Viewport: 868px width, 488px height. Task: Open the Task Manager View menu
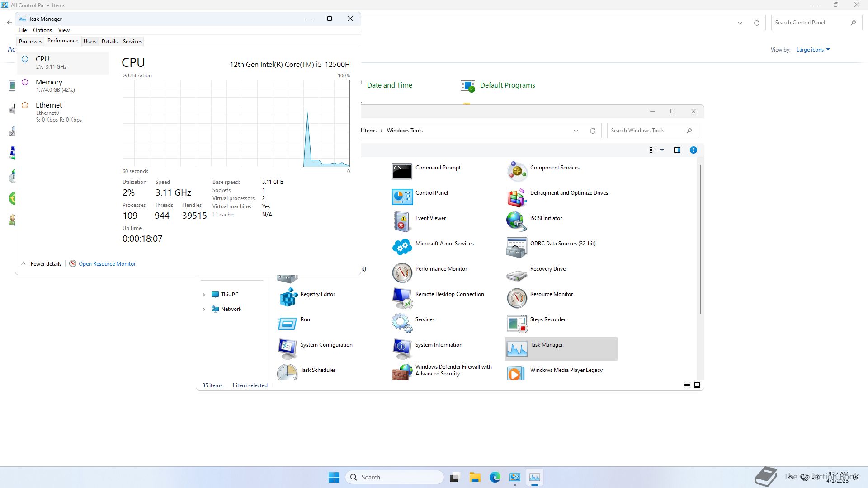point(64,30)
